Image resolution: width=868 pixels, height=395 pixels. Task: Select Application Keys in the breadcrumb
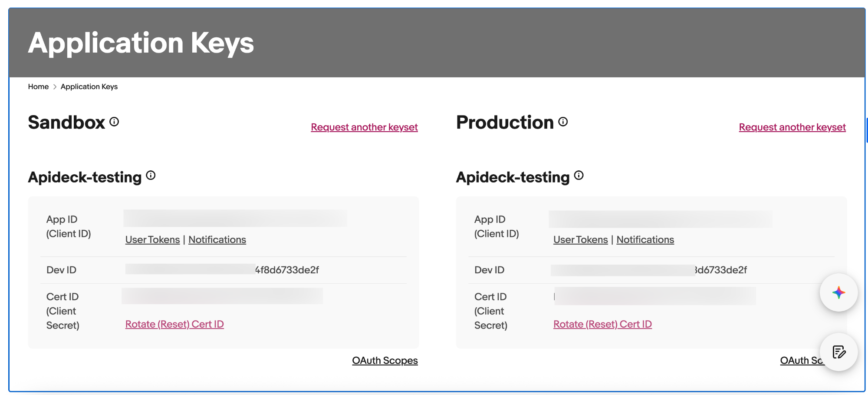[x=89, y=86]
